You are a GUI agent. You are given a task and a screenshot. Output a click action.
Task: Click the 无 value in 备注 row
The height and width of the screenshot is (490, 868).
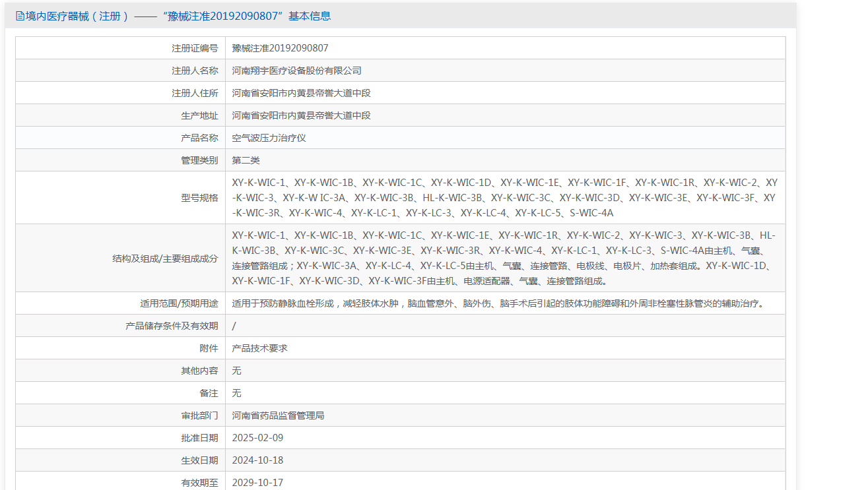coord(237,393)
